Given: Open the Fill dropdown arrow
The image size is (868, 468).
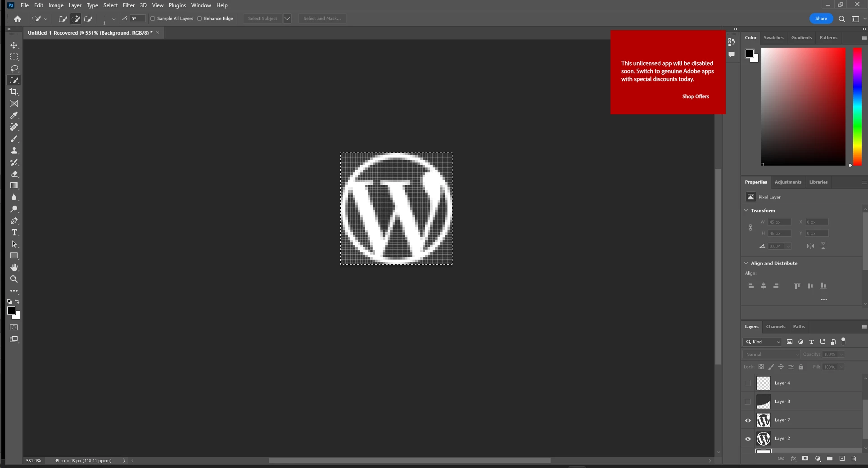Looking at the screenshot, I should [841, 367].
